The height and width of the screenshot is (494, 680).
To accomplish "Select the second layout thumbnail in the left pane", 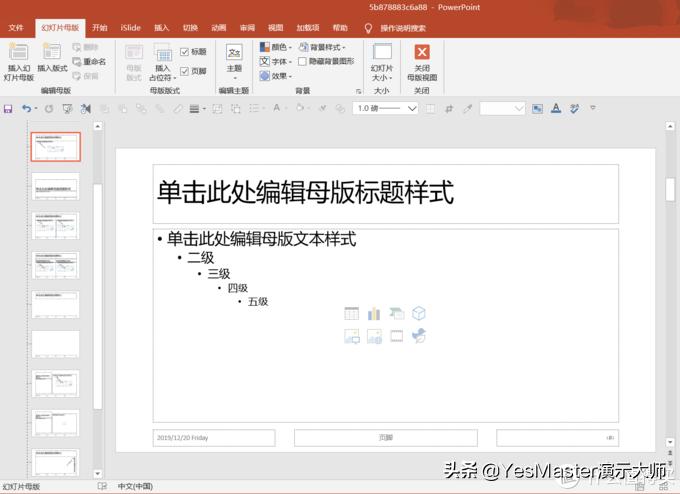I will 55,186.
